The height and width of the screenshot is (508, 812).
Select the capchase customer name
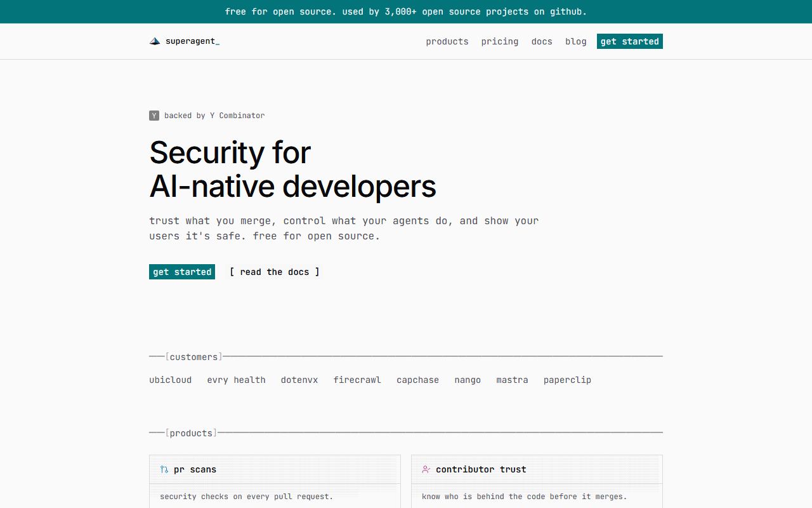pos(417,380)
